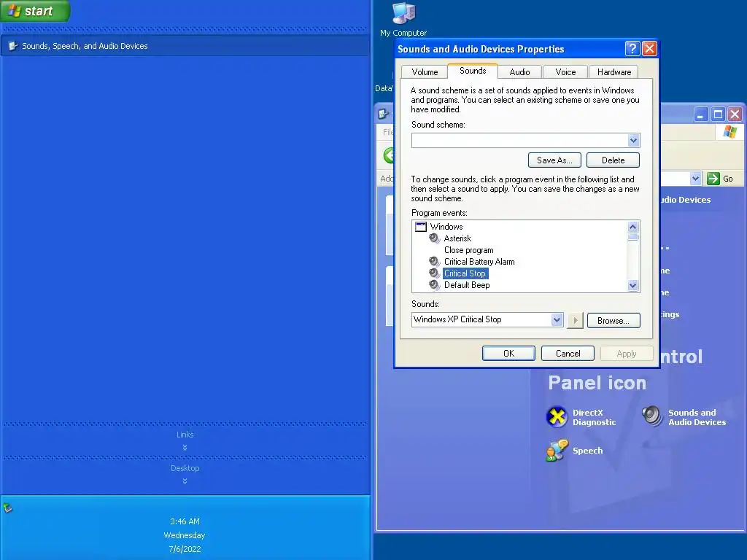Viewport: 747px width, 560px height.
Task: Click speaker icon beside Critical Stop
Action: pos(434,273)
